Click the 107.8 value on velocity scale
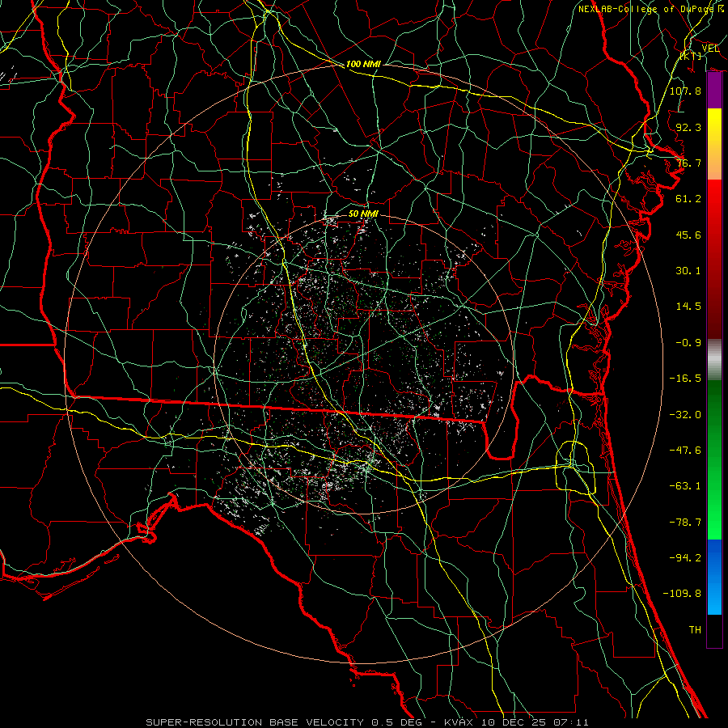728x728 pixels. [685, 91]
